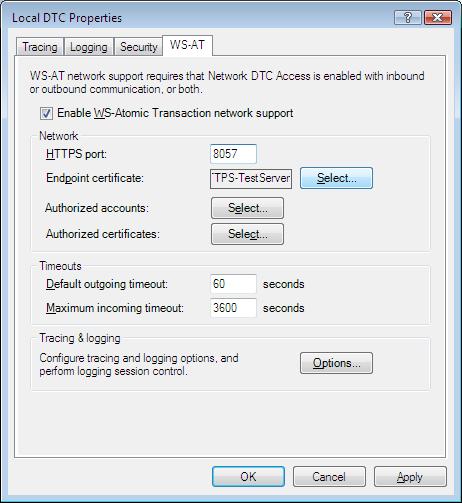Cancel the properties dialog

(x=329, y=476)
